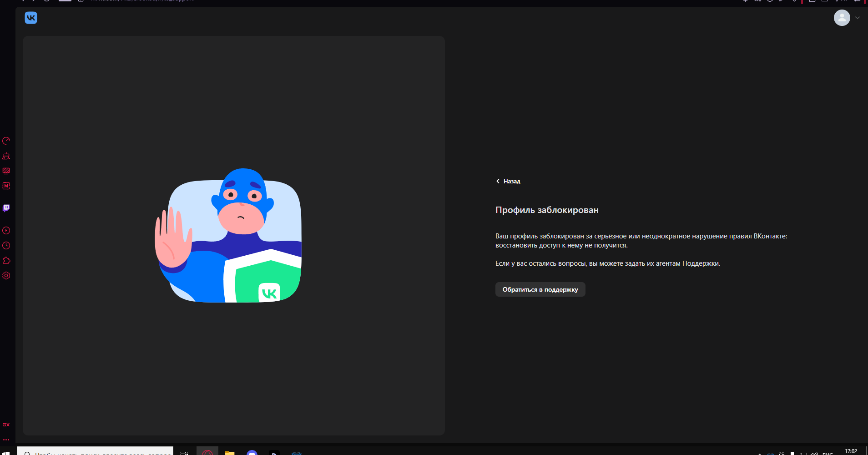Open Discord from the Windows taskbar
Viewport: 868px width, 455px height.
(252, 453)
